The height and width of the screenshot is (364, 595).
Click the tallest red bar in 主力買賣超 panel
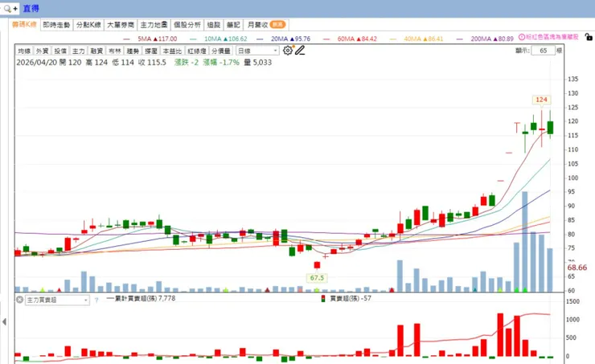coord(500,335)
